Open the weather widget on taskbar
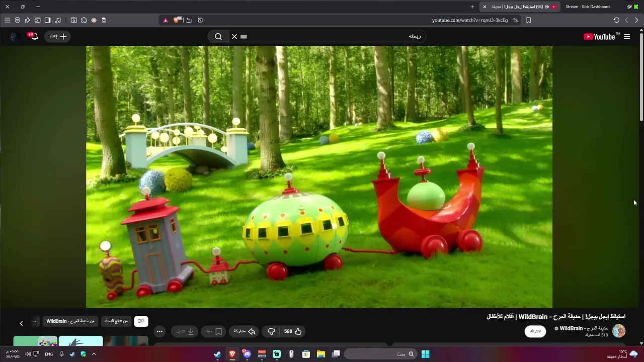 coord(622,354)
